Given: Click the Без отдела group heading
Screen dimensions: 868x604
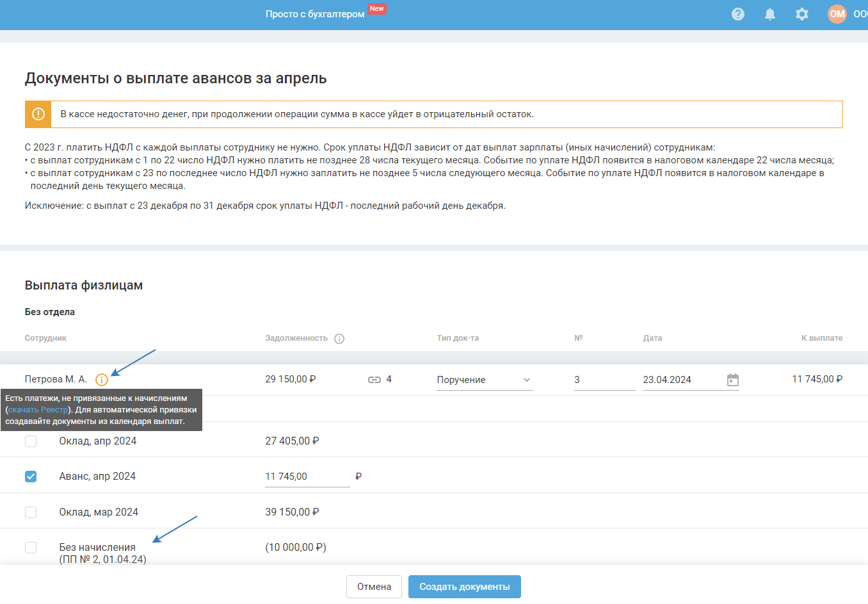Looking at the screenshot, I should [x=50, y=312].
